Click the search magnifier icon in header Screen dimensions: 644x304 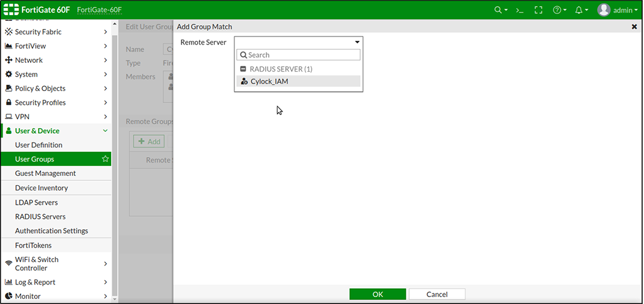(499, 10)
